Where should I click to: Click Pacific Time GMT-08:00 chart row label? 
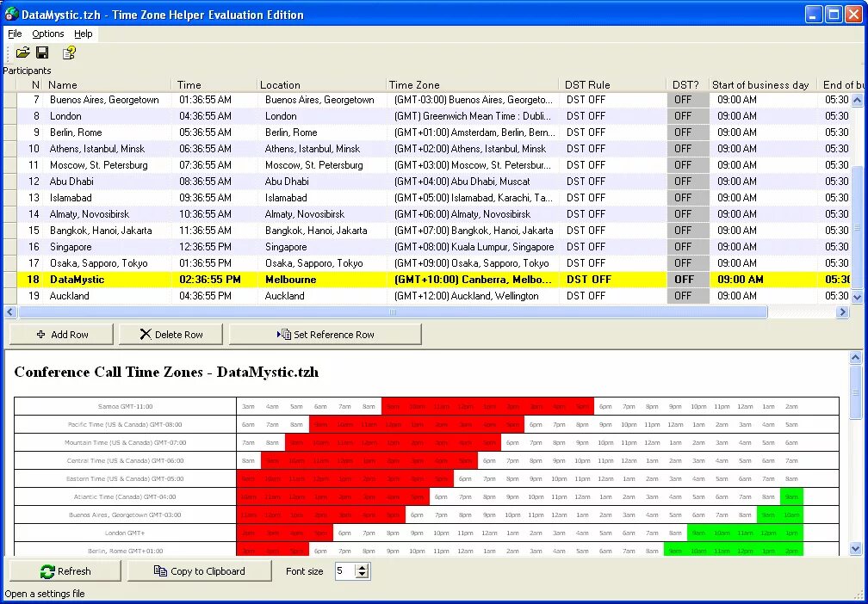125,425
